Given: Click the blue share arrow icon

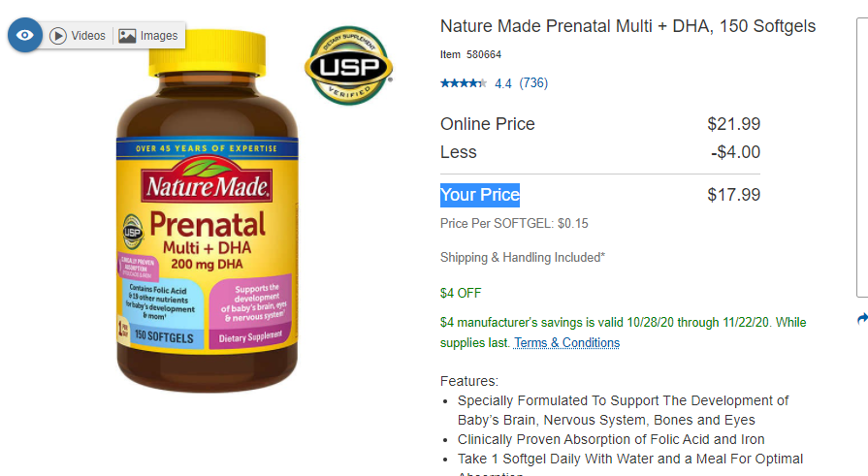Looking at the screenshot, I should [x=862, y=319].
